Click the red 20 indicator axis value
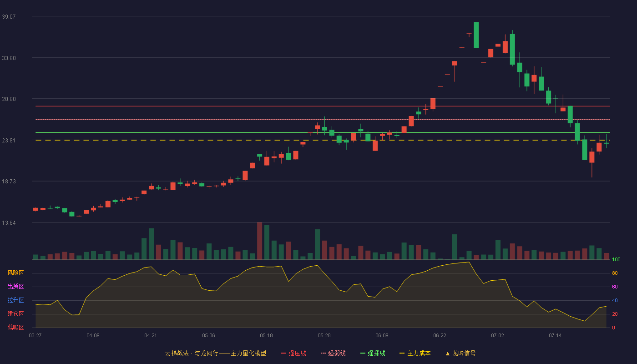This screenshot has width=637, height=364. pos(615,314)
